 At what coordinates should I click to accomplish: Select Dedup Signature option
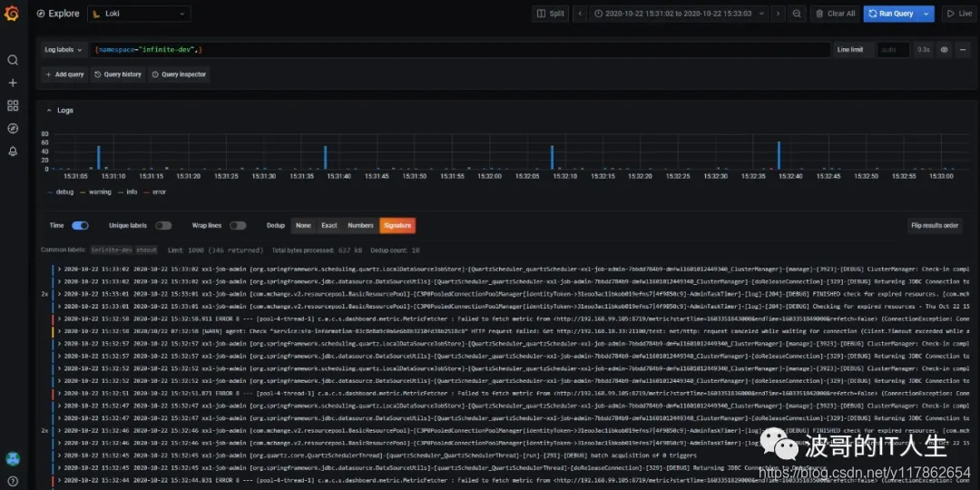point(397,226)
